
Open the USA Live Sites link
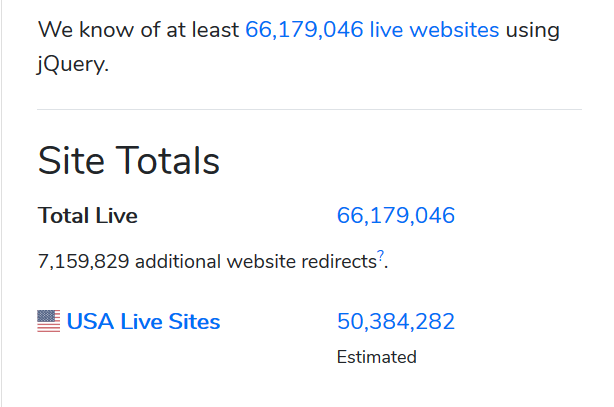[x=143, y=322]
